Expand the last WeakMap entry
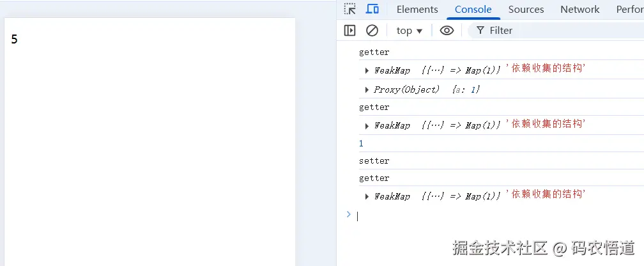Screen dimensions: 644x266 [367, 196]
